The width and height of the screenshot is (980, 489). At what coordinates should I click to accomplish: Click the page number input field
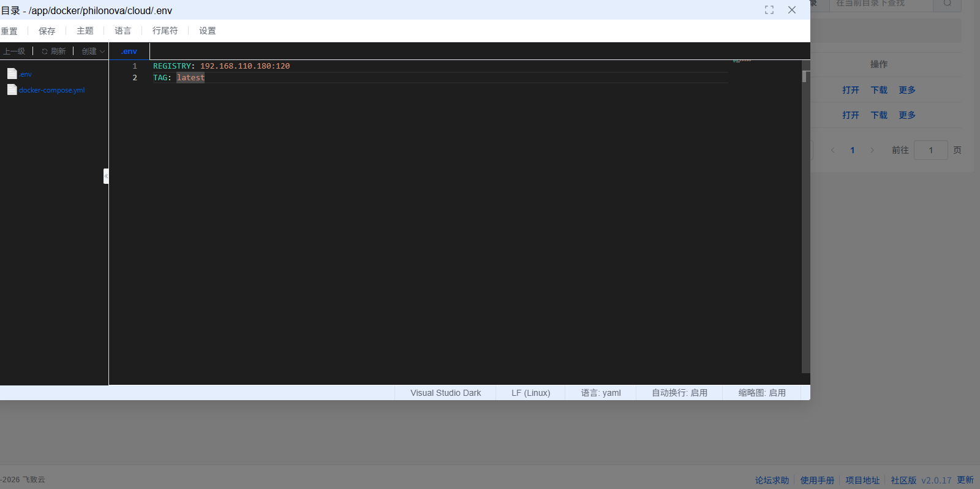(x=930, y=150)
